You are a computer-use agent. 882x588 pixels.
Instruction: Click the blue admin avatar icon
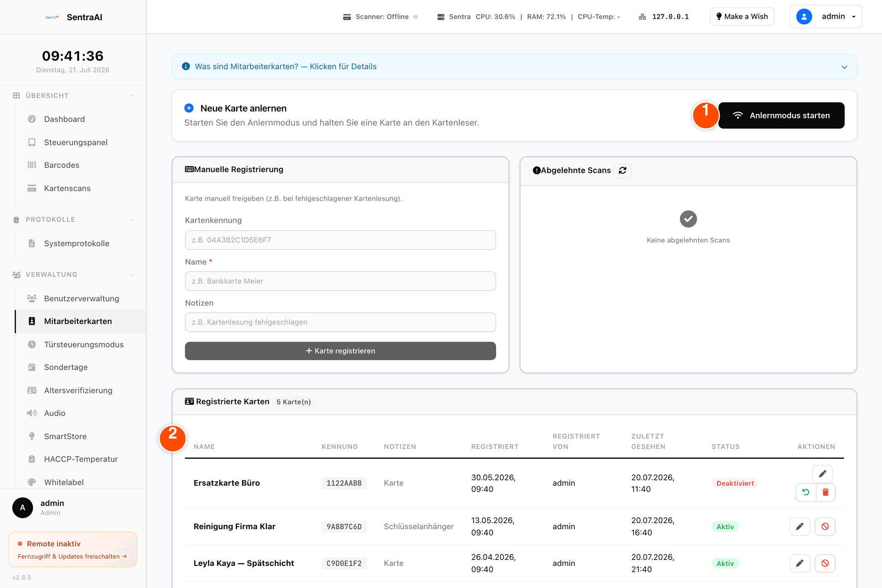(x=804, y=17)
